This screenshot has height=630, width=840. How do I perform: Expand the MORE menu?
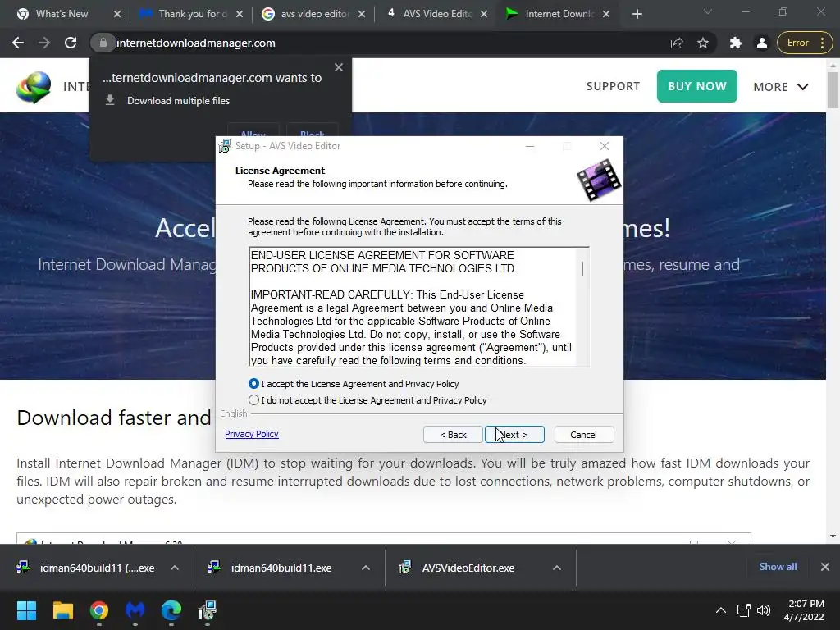coord(781,87)
